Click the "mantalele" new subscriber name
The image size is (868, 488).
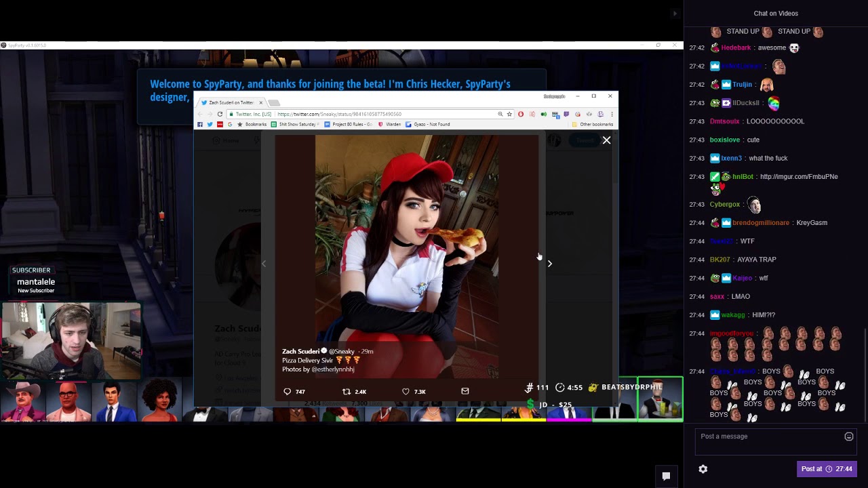click(36, 282)
